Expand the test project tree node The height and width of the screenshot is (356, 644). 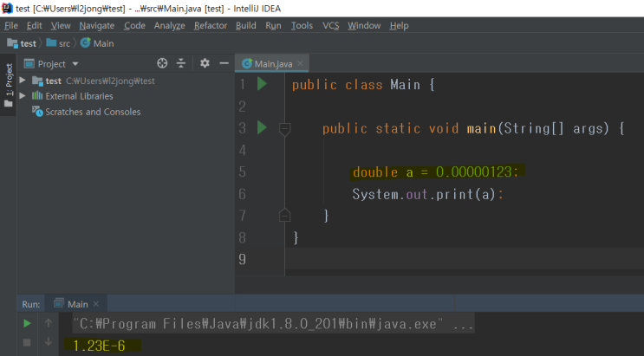click(23, 81)
